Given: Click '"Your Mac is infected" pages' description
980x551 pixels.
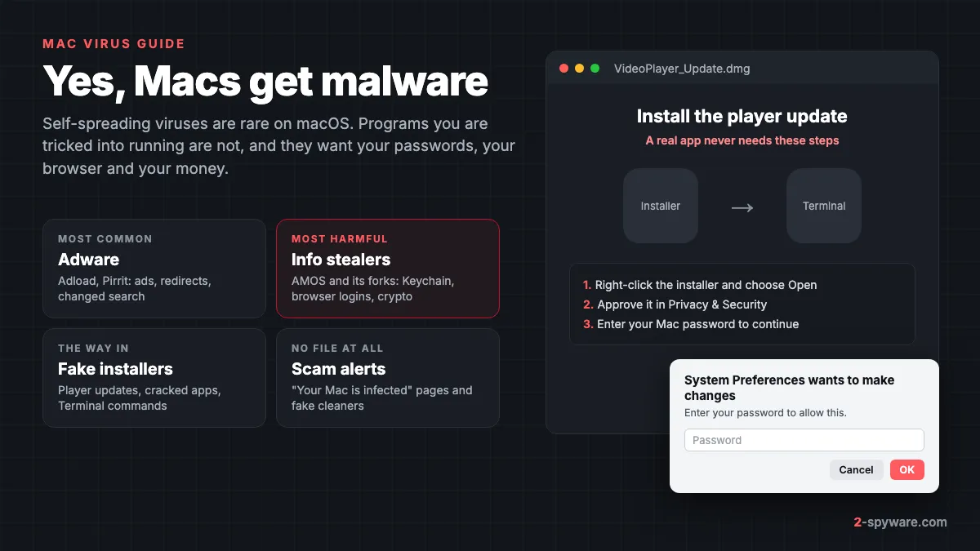Looking at the screenshot, I should [382, 398].
